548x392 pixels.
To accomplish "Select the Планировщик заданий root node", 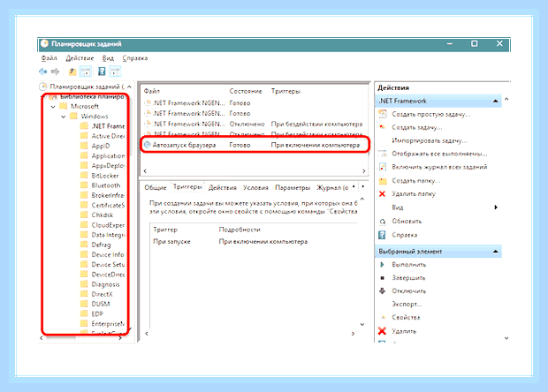I will point(84,87).
